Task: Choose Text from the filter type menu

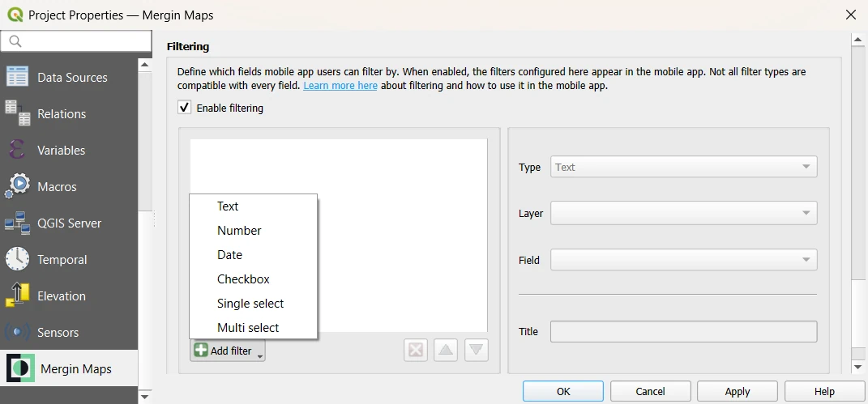Action: point(253,206)
